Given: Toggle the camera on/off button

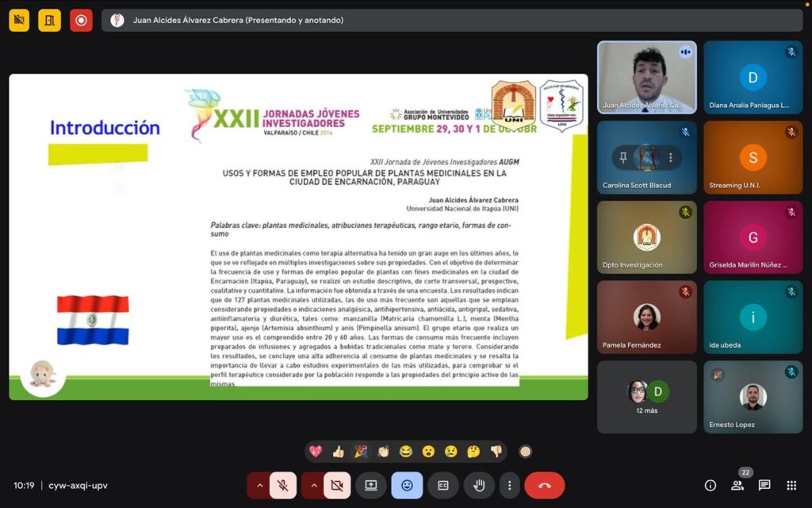Looking at the screenshot, I should tap(336, 485).
